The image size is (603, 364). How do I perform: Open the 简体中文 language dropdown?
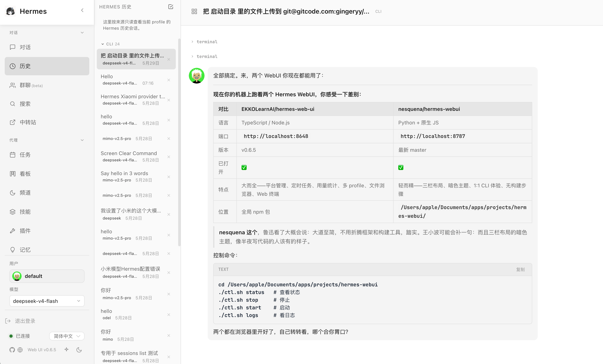tap(67, 336)
